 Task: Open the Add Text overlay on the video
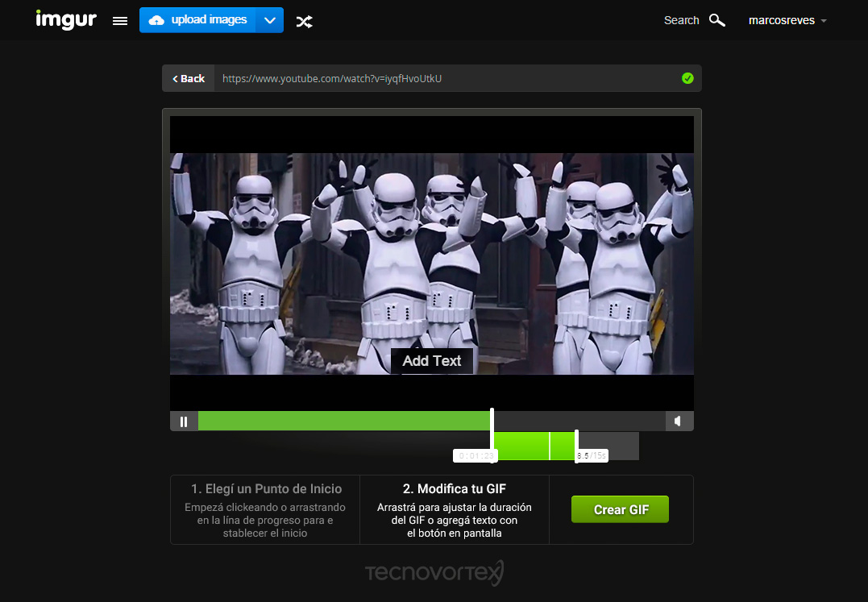(432, 361)
